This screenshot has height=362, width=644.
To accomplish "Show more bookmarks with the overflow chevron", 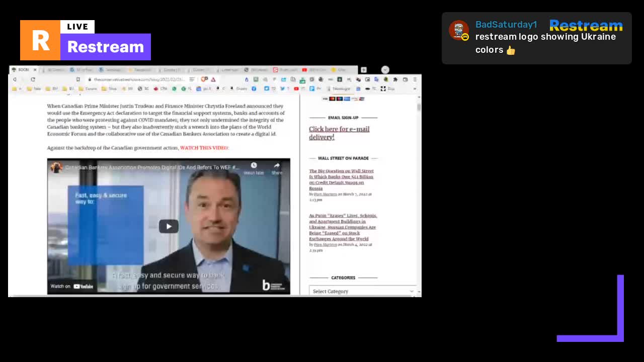I will point(415,89).
